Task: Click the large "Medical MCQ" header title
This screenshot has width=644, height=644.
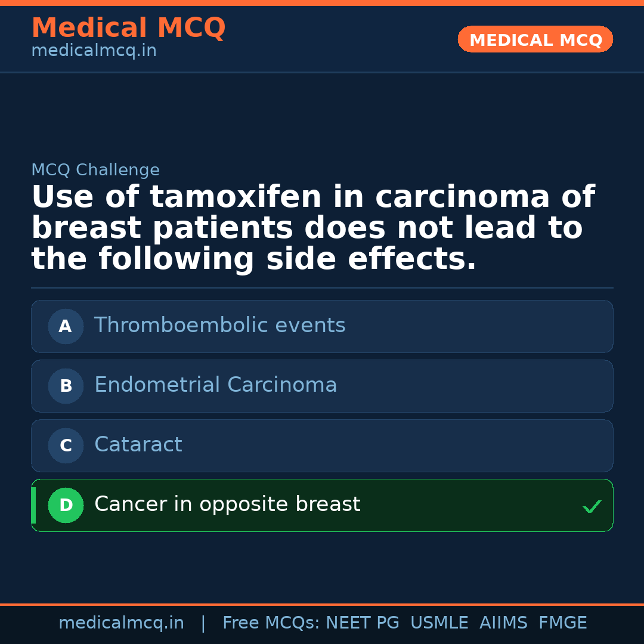Action: [128, 28]
